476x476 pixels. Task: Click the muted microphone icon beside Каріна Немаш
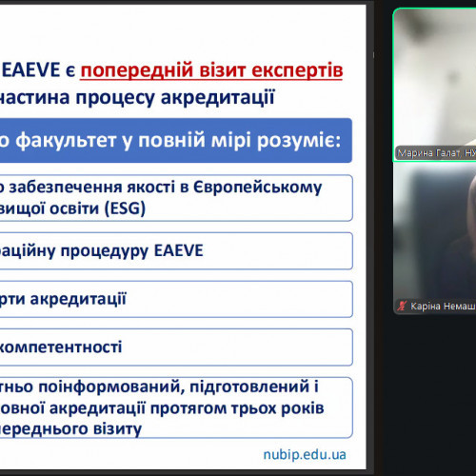[x=402, y=306]
